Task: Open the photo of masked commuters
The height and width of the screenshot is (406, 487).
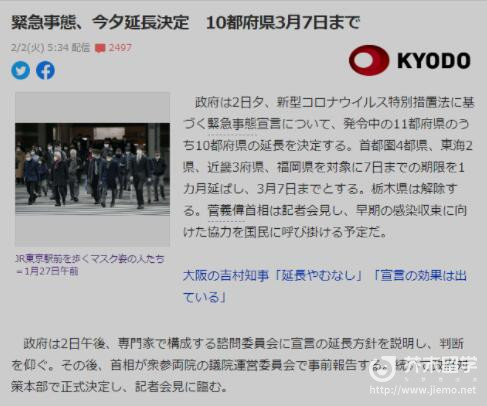Action: tap(92, 169)
